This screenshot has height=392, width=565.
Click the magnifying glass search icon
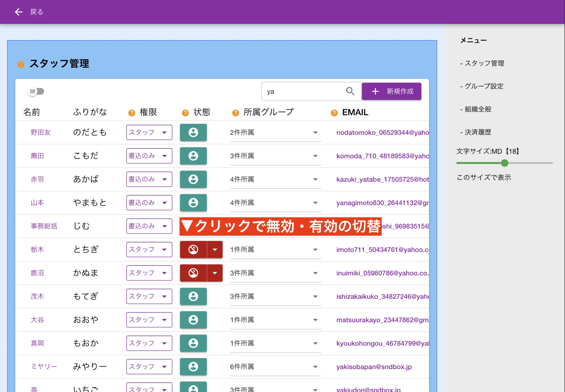(350, 91)
